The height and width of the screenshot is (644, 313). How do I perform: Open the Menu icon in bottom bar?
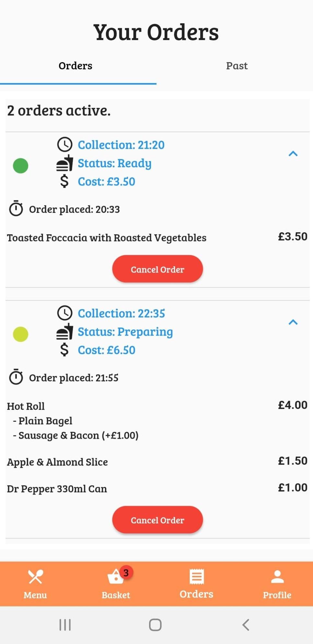coord(35,577)
